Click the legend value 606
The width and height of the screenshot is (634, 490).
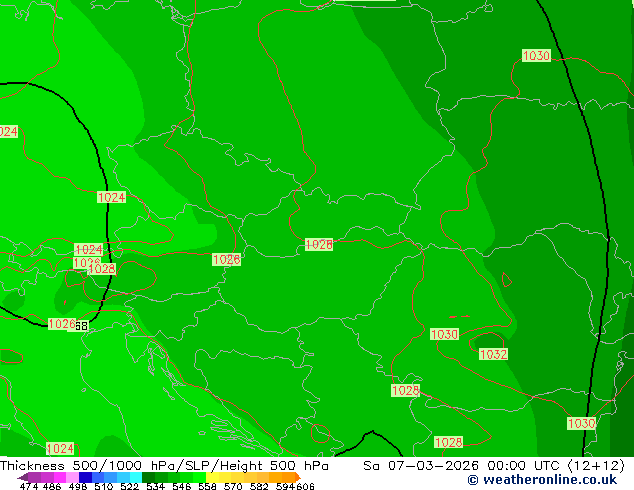[305, 486]
